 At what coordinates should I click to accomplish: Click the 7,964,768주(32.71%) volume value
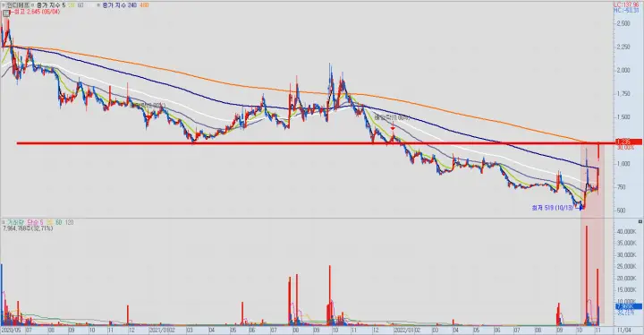(28, 228)
